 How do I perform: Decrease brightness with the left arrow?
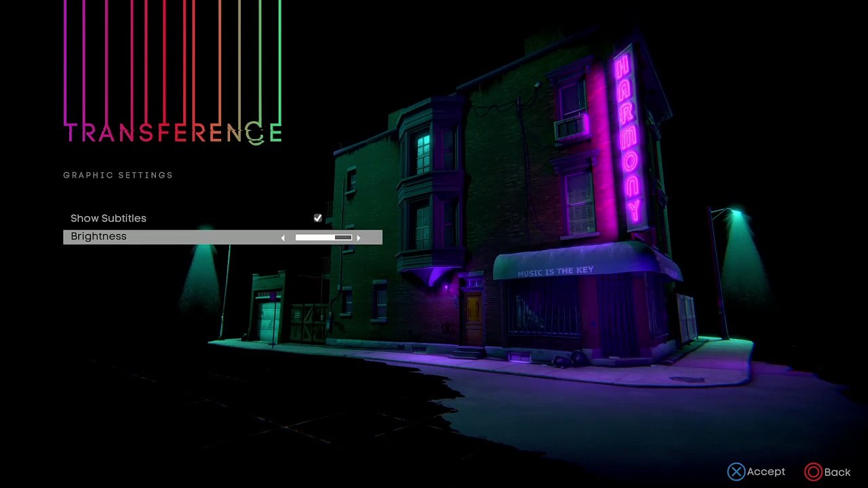283,238
